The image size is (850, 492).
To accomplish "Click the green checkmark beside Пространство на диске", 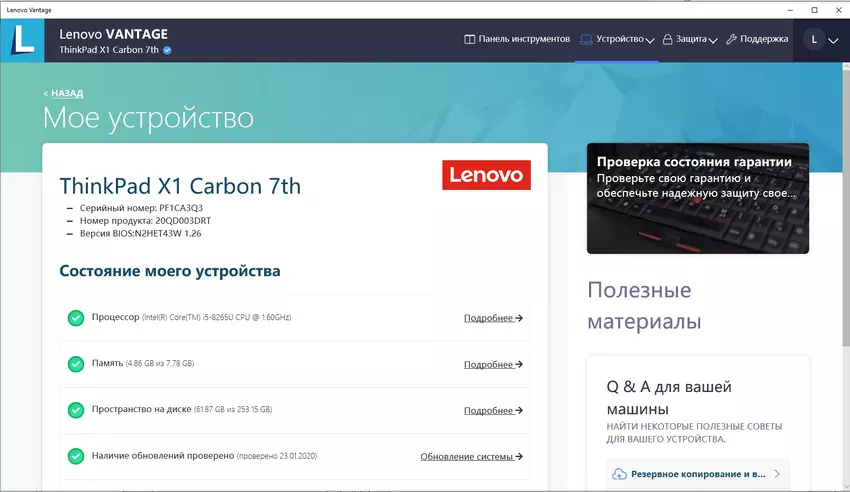I will point(76,410).
